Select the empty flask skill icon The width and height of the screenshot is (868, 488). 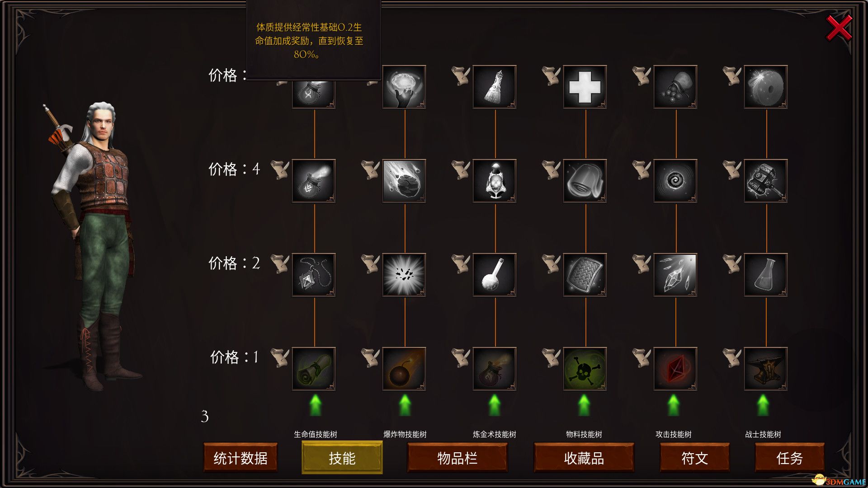(766, 275)
